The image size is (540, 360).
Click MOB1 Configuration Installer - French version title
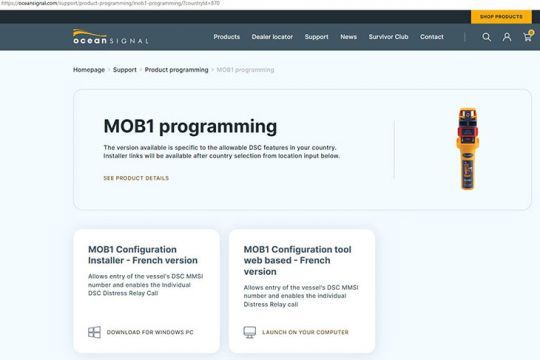click(143, 255)
